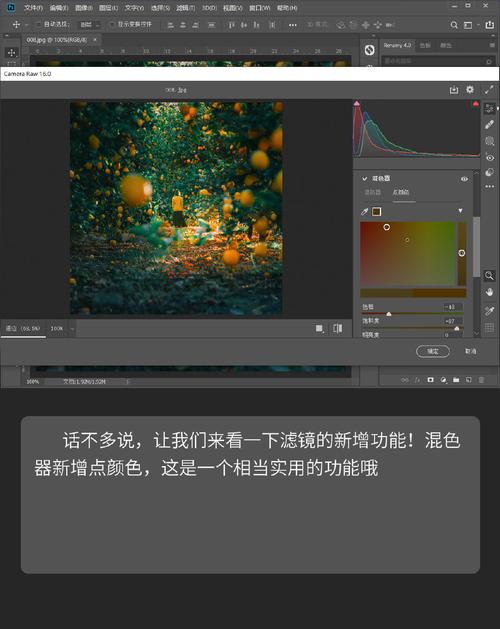This screenshot has width=500, height=629.
Task: Create new group folder icon in Layers
Action: coord(456,379)
